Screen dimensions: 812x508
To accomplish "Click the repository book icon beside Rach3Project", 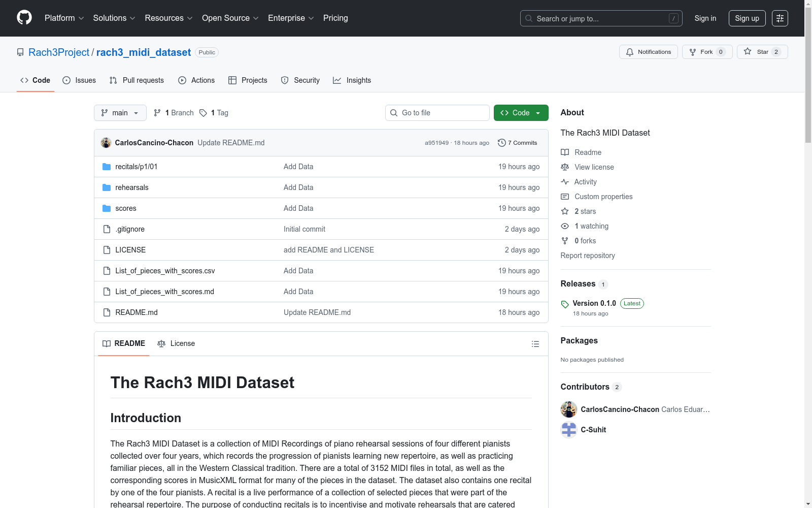I will [20, 52].
